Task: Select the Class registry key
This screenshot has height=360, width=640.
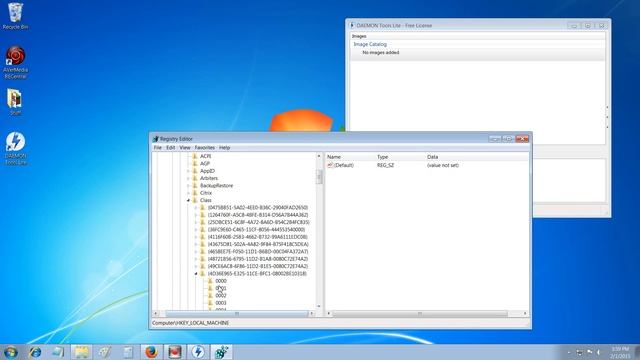Action: point(206,200)
